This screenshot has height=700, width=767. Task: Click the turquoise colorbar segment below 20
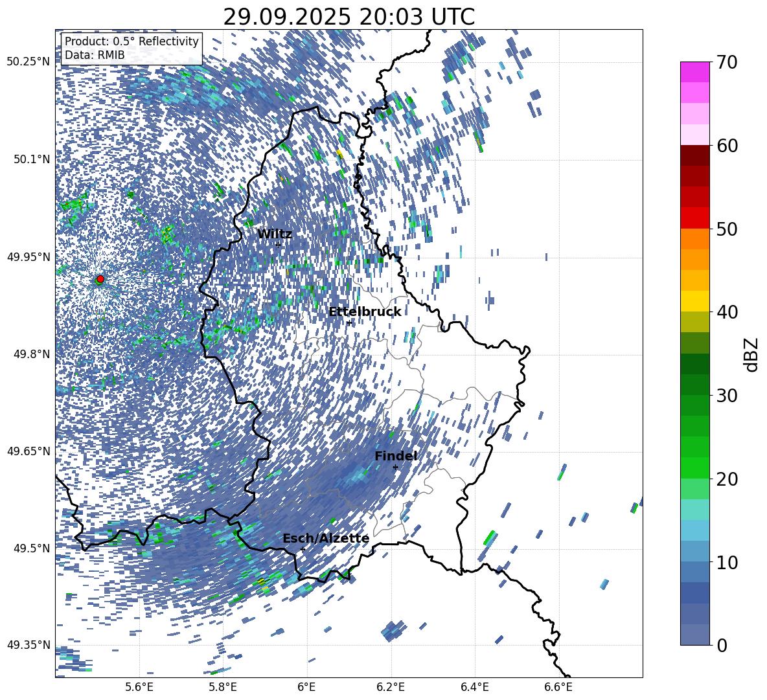coord(694,510)
